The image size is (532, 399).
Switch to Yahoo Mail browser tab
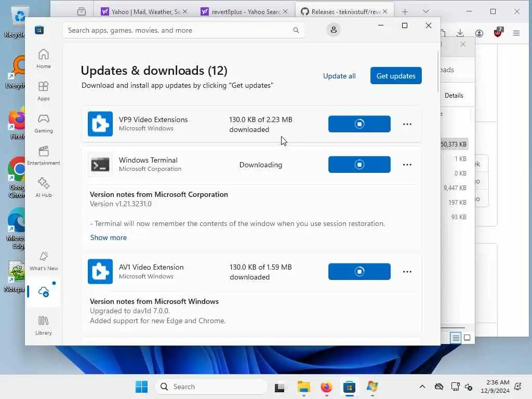click(x=144, y=12)
